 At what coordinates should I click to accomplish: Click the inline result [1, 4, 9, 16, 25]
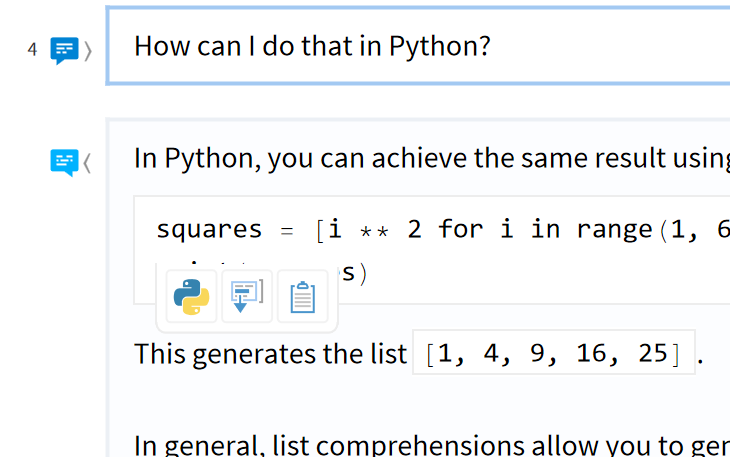click(x=554, y=353)
